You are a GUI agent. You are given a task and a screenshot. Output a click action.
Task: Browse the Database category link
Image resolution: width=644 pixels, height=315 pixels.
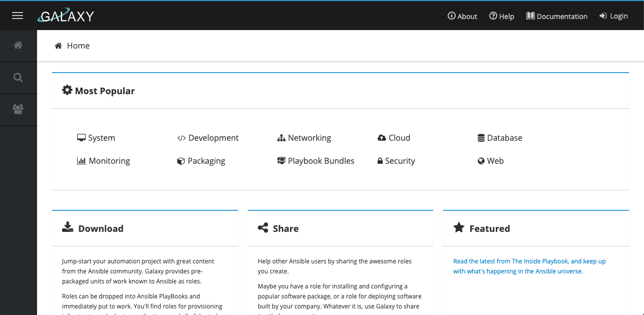(500, 138)
